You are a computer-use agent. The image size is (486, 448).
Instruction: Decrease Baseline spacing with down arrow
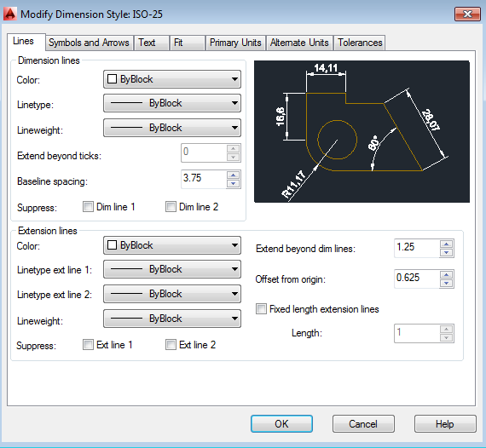(233, 183)
